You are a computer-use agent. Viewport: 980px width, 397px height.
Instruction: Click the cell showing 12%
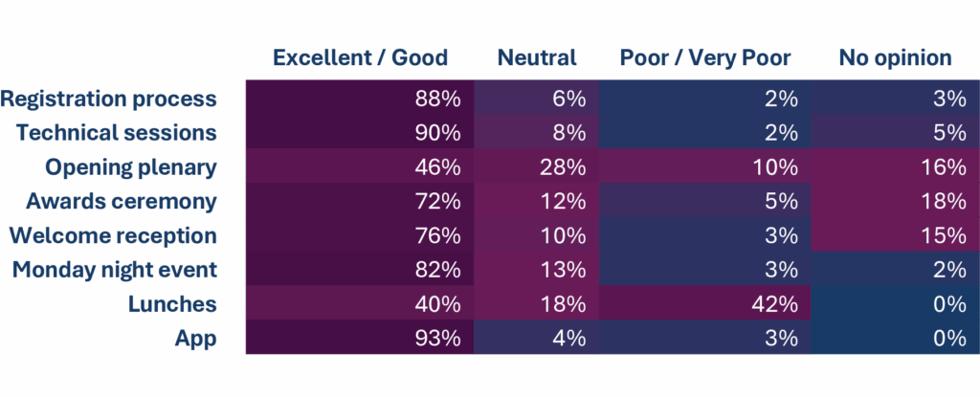click(537, 201)
